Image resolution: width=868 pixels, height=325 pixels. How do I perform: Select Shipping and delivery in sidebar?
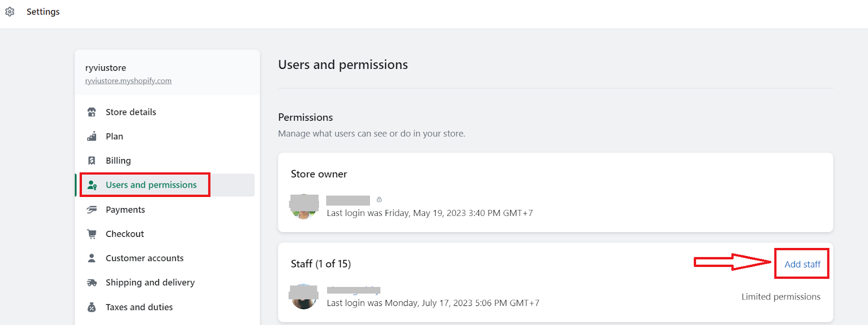[150, 283]
